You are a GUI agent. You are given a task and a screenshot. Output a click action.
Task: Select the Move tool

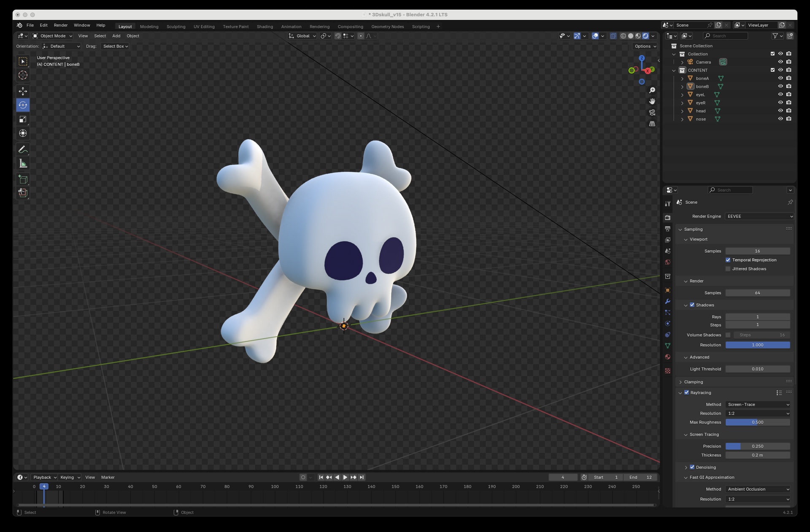tap(23, 91)
